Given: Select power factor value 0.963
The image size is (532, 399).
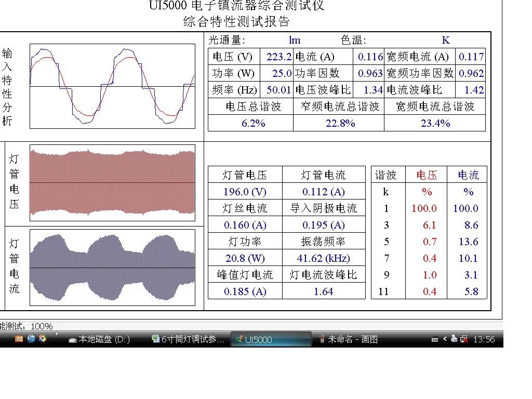Looking at the screenshot, I should (x=370, y=73).
